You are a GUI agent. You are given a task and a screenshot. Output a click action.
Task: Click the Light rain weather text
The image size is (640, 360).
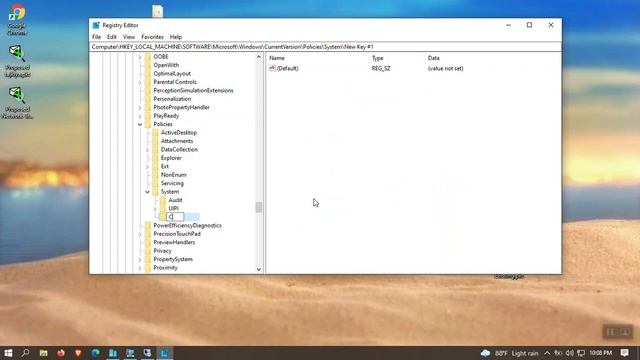[525, 353]
